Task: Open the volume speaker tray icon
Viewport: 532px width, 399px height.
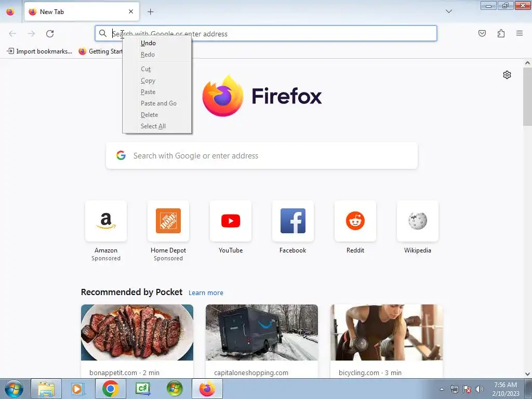Action: coord(480,389)
